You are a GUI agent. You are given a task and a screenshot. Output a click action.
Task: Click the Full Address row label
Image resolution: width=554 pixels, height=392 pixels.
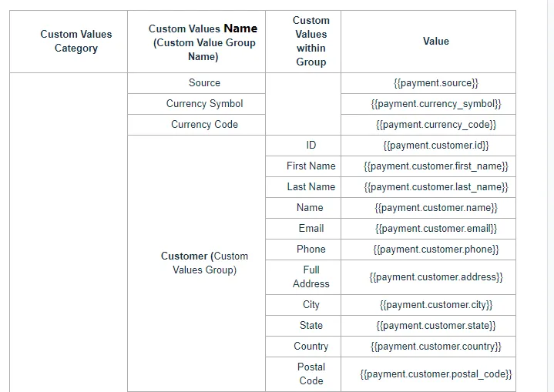(x=311, y=276)
